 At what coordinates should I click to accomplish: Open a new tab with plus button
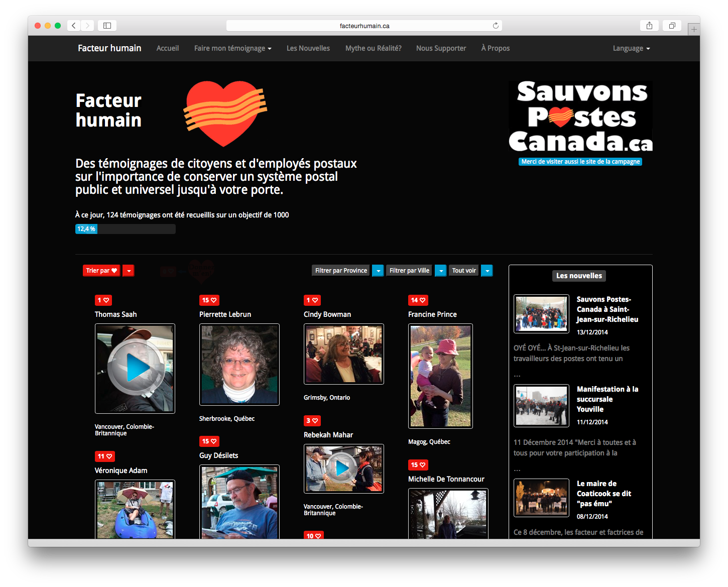694,30
